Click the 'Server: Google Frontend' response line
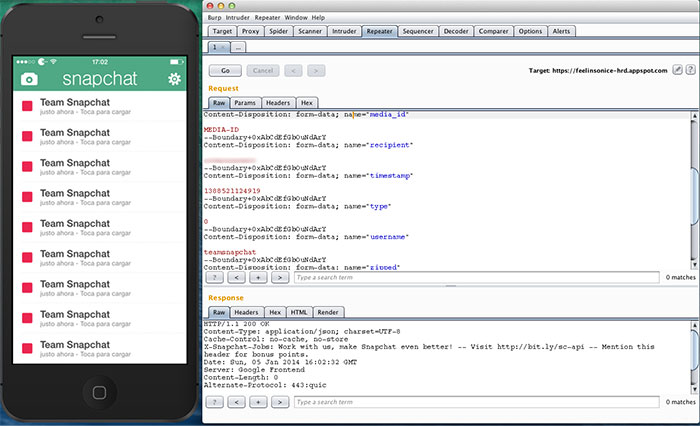 pos(254,370)
